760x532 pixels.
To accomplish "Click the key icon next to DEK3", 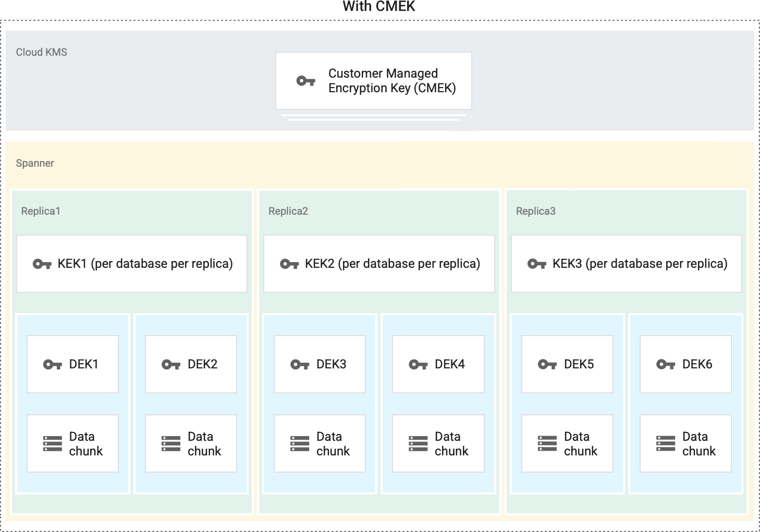I will coord(300,365).
